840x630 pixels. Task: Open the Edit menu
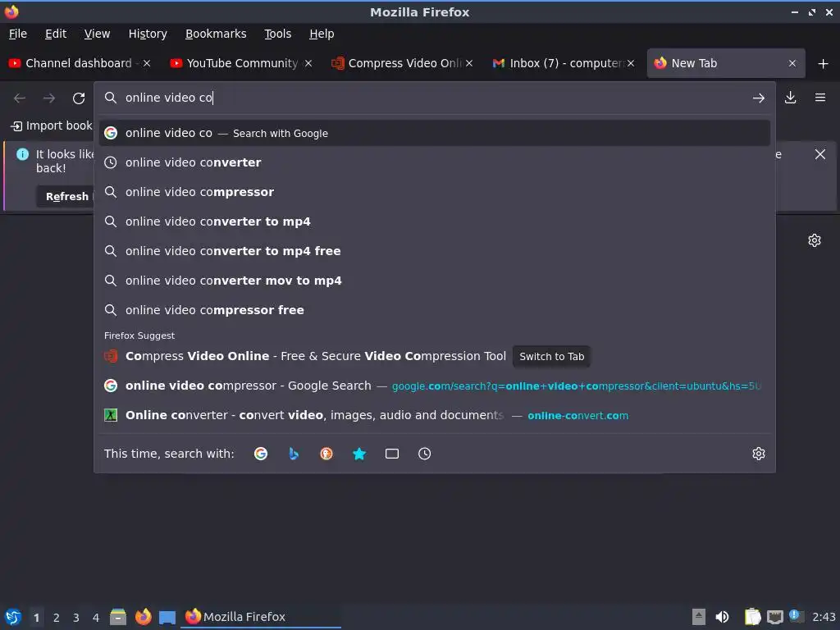56,34
